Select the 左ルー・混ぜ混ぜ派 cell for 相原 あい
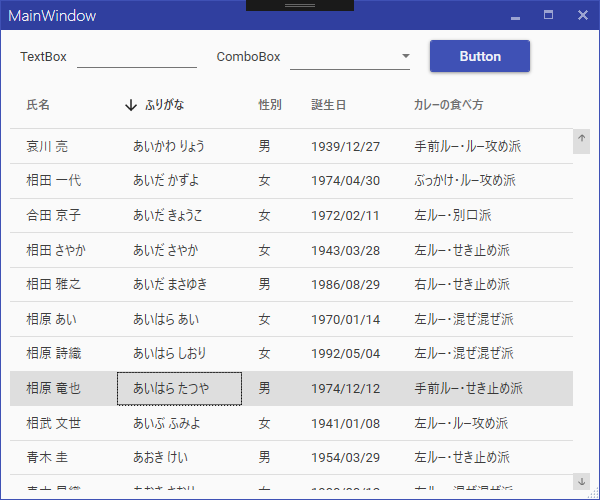This screenshot has width=600, height=500. click(464, 319)
